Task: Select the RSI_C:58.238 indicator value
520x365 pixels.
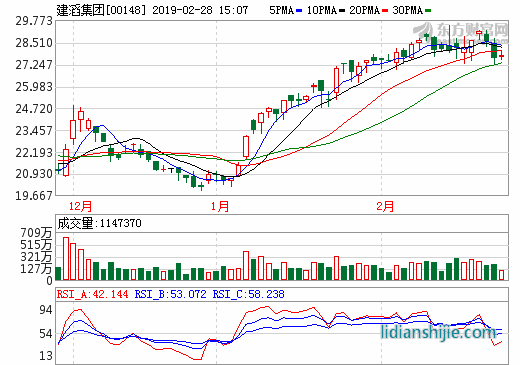Action: [x=249, y=294]
